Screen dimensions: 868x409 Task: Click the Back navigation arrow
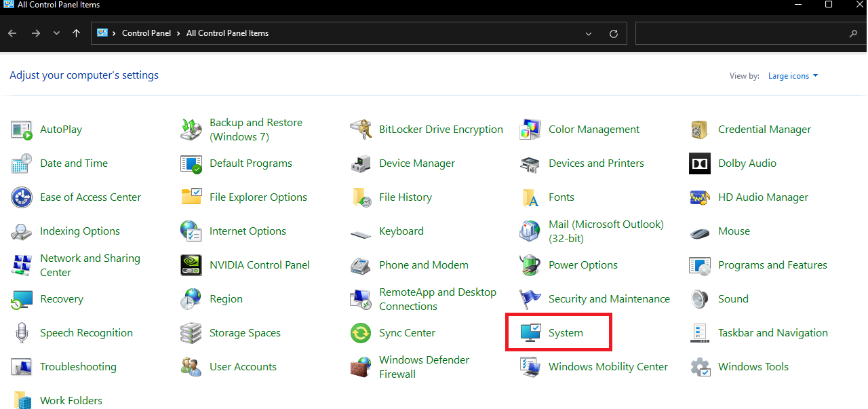click(12, 33)
